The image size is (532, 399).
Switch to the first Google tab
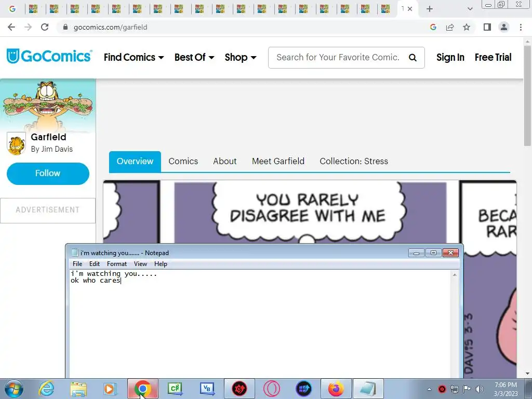(12, 9)
